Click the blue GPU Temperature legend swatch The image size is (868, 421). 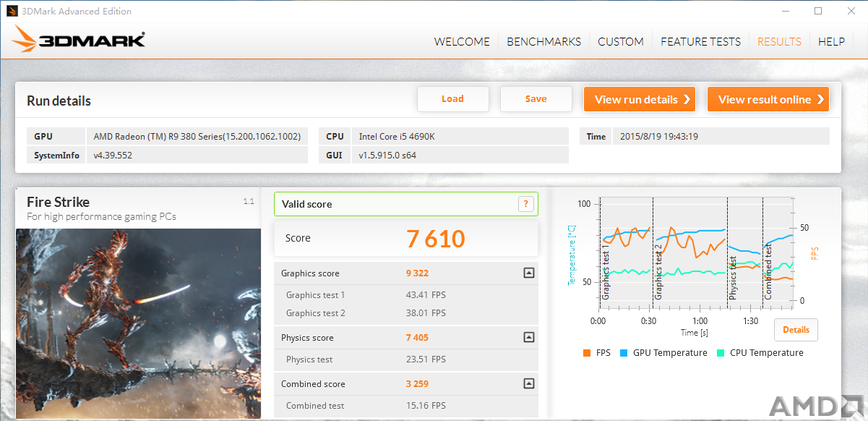point(624,353)
